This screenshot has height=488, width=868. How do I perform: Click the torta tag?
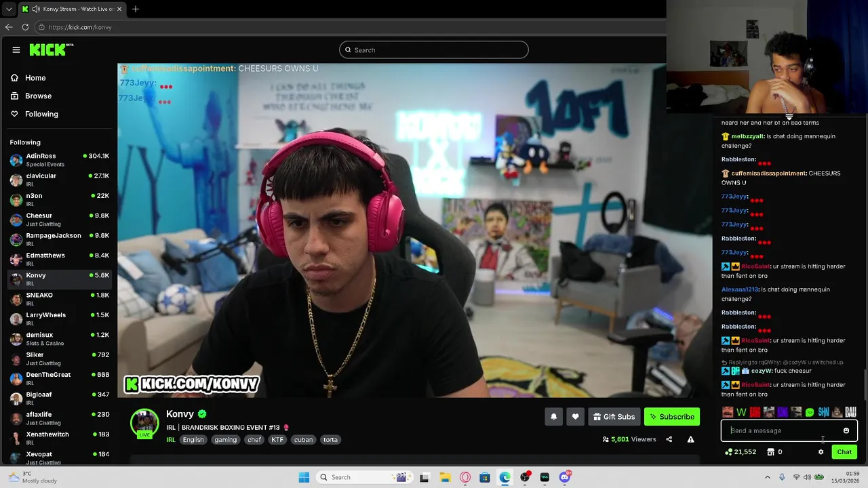click(330, 440)
